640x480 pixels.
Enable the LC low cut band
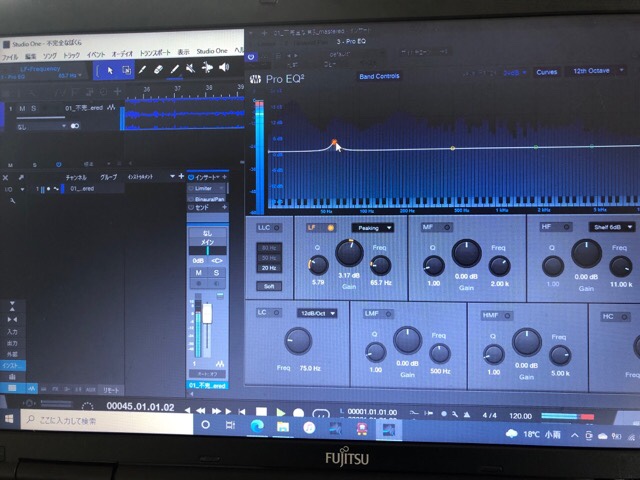276,312
